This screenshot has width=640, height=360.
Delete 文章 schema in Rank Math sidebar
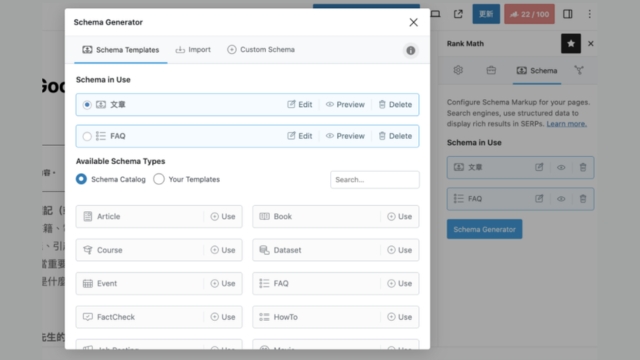(583, 167)
